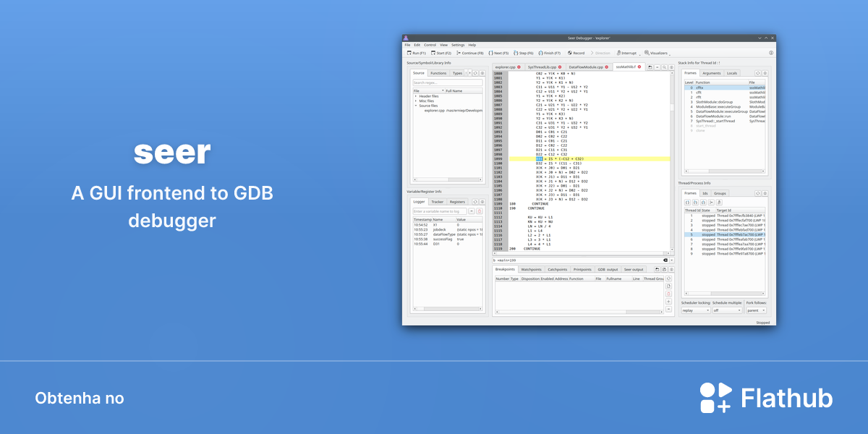
Task: Continue execution with the Continue (F8) button
Action: tap(469, 53)
